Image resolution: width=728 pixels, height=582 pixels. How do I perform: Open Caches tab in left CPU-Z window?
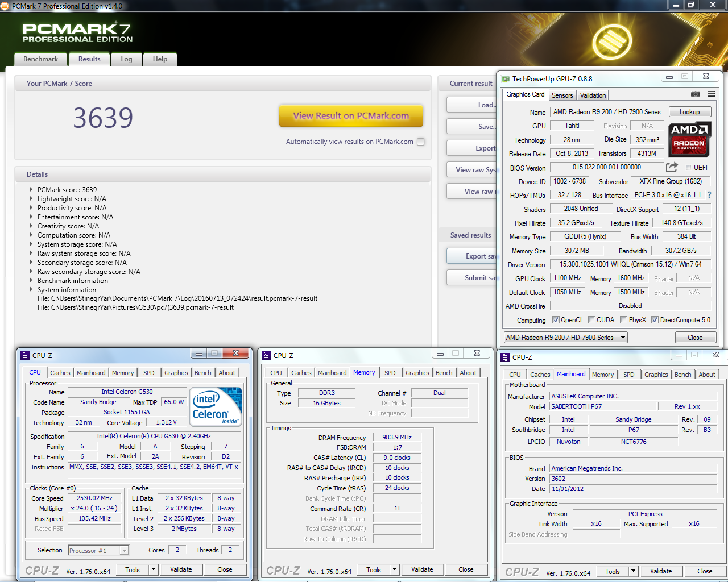60,373
